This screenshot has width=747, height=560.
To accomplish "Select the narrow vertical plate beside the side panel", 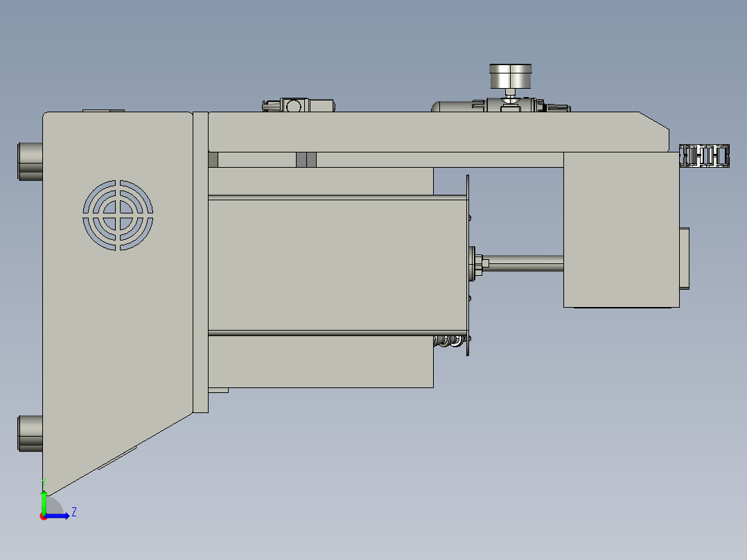I will (x=200, y=262).
